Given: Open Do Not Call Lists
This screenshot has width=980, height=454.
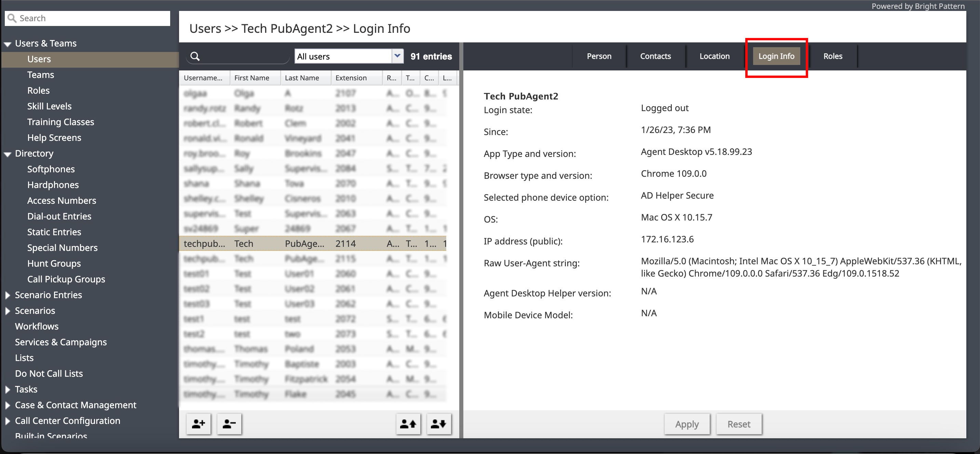Looking at the screenshot, I should pyautogui.click(x=49, y=373).
